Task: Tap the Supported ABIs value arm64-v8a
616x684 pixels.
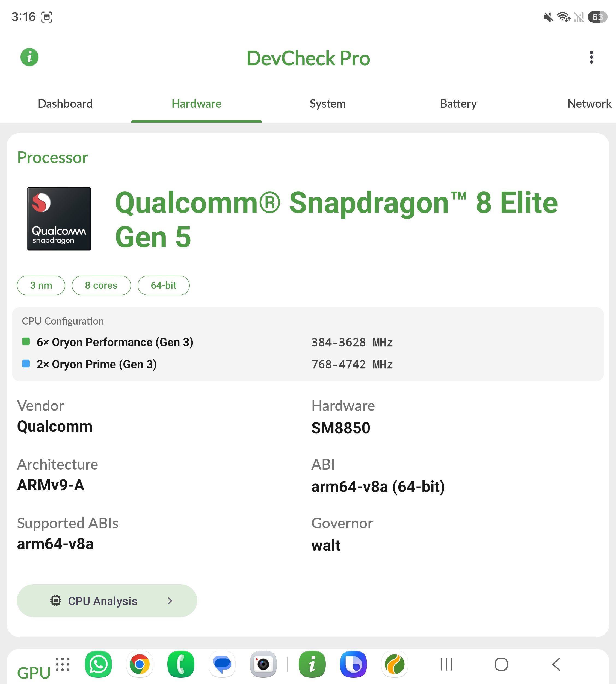Action: click(x=55, y=544)
